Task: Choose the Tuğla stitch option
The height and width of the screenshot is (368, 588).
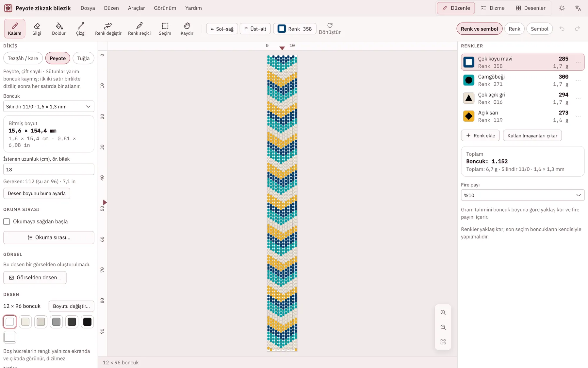Action: (83, 58)
